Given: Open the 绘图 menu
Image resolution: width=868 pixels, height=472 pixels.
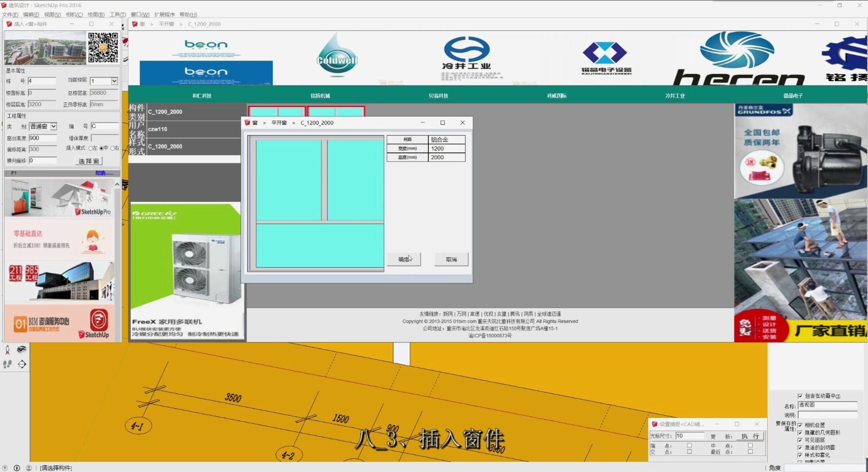Looking at the screenshot, I should click(x=96, y=15).
